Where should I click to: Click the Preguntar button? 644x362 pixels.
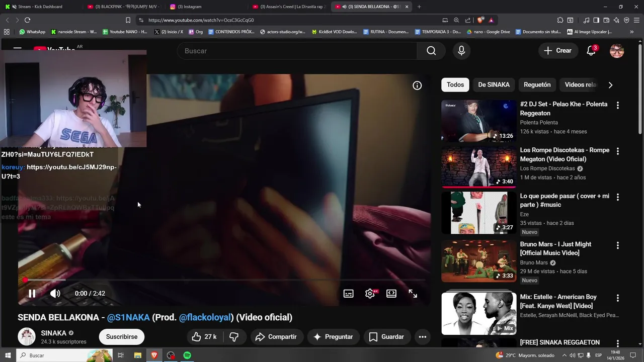coord(333,336)
